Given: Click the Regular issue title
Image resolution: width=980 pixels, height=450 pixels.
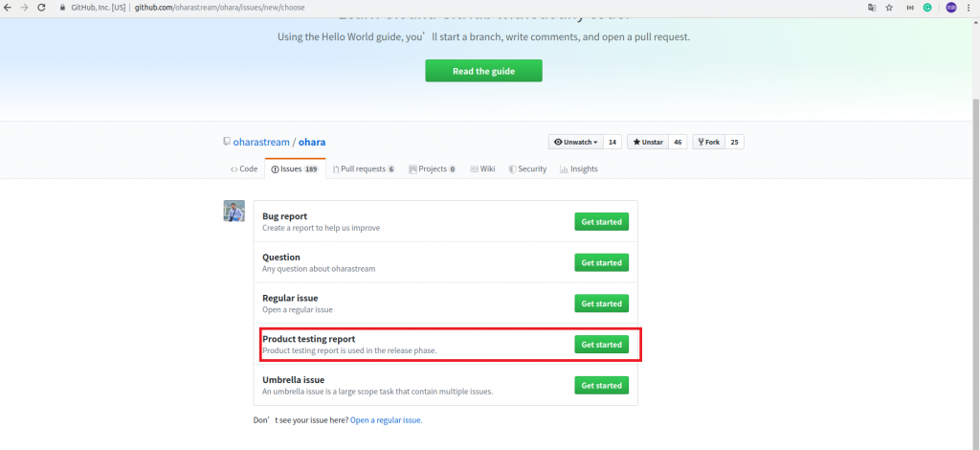Looking at the screenshot, I should (x=290, y=298).
